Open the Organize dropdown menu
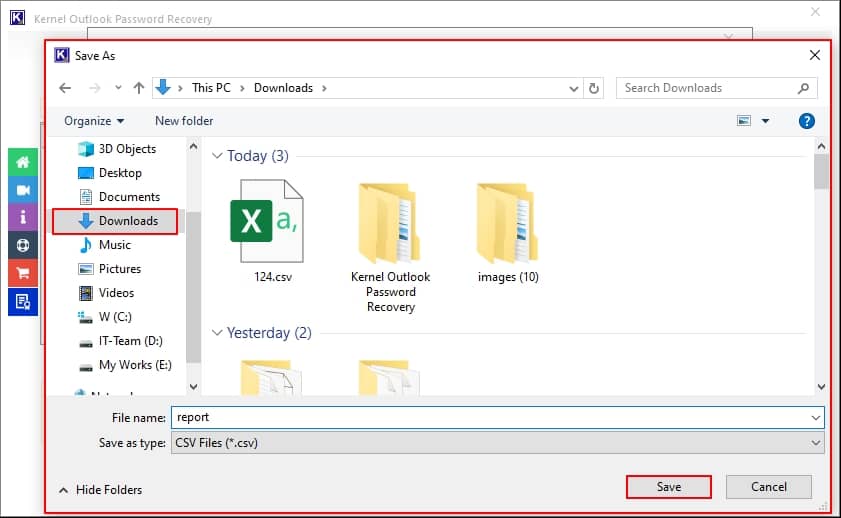The width and height of the screenshot is (841, 518). pos(94,121)
